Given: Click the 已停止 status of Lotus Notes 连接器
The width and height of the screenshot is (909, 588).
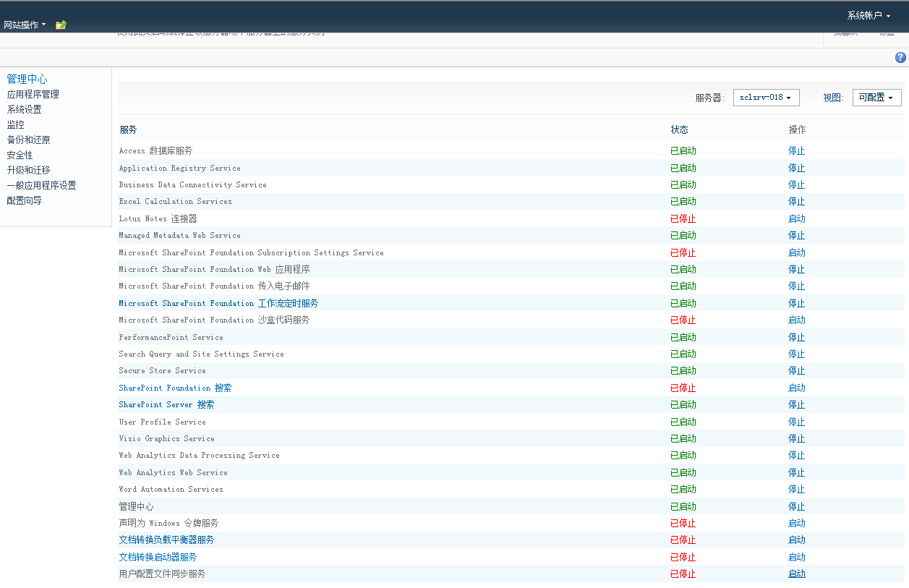Looking at the screenshot, I should (x=683, y=218).
